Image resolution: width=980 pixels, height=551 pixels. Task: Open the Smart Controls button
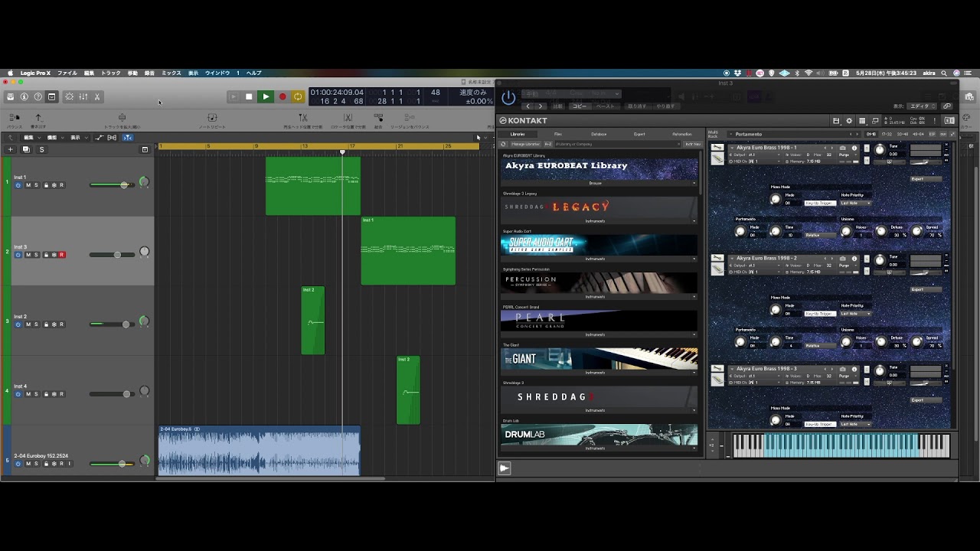[x=70, y=96]
